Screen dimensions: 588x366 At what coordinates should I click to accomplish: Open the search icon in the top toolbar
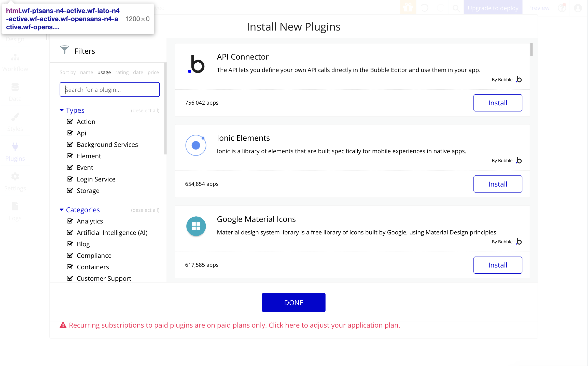coord(456,8)
